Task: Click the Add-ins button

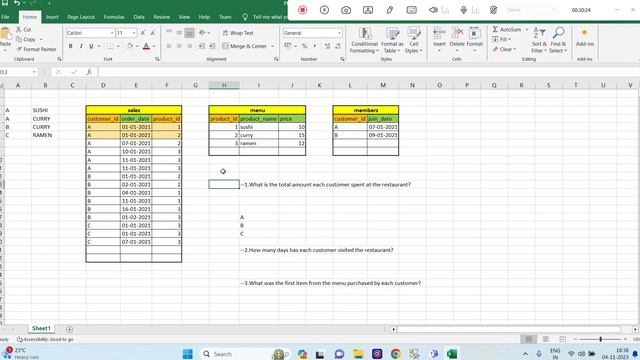Action: pos(584,38)
